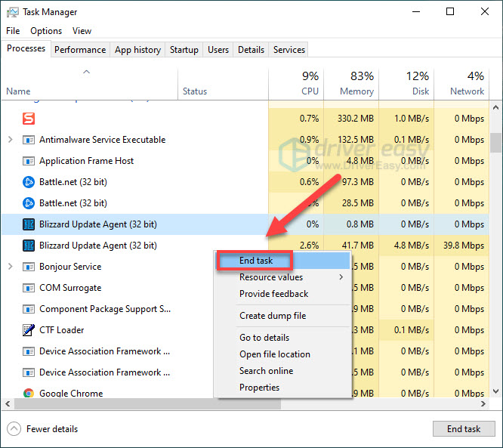
Task: Open the Options menu
Action: 46,31
